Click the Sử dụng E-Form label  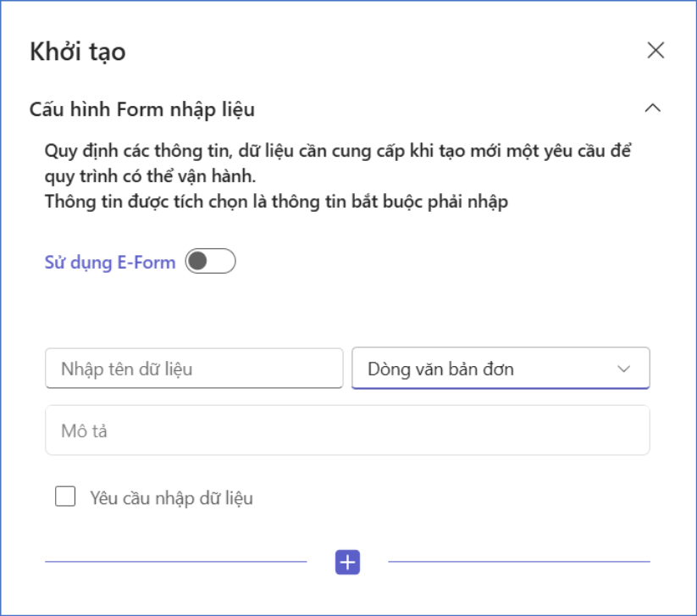(x=110, y=262)
